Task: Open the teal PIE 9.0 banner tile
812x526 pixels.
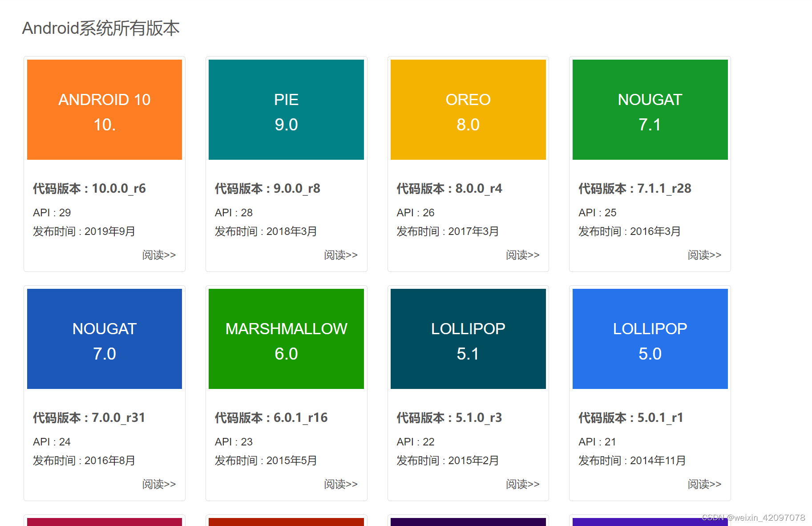Action: (286, 109)
